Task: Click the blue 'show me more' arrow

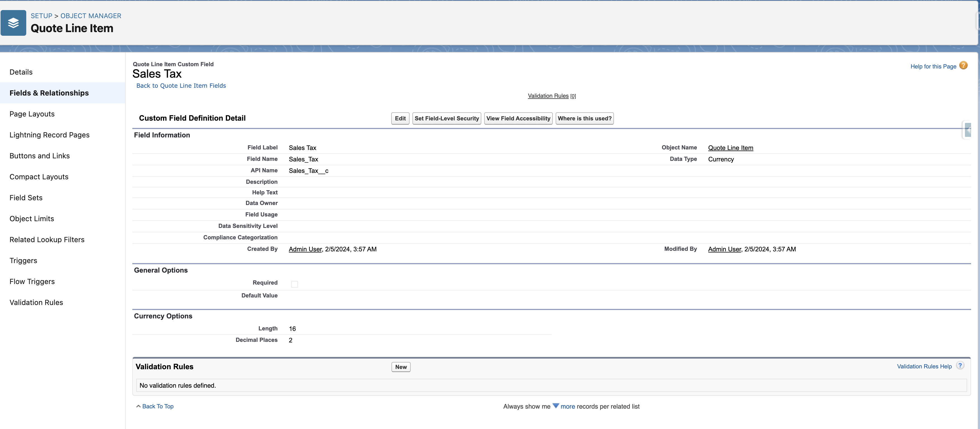Action: [x=556, y=406]
